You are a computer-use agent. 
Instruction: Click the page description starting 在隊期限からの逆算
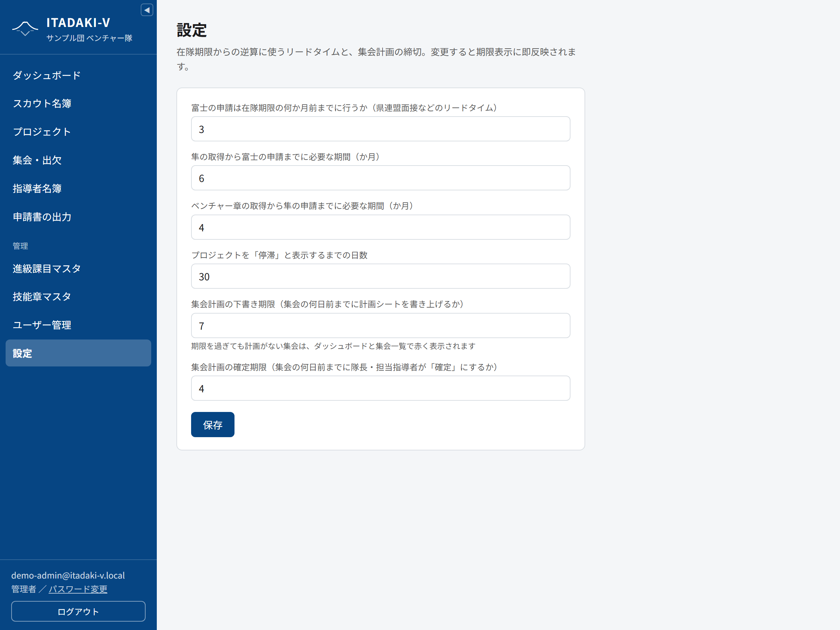coord(376,59)
